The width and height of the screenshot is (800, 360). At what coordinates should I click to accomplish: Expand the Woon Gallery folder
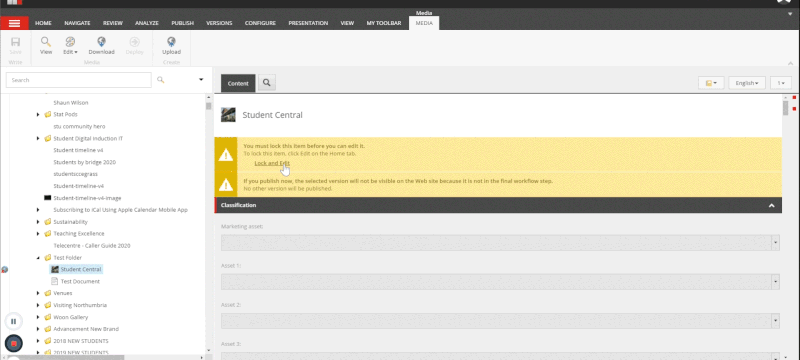(x=38, y=317)
